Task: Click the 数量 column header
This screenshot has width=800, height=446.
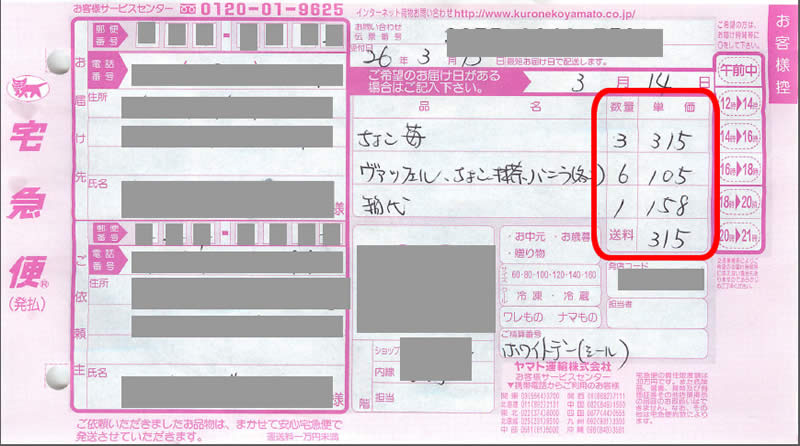Action: (x=622, y=107)
